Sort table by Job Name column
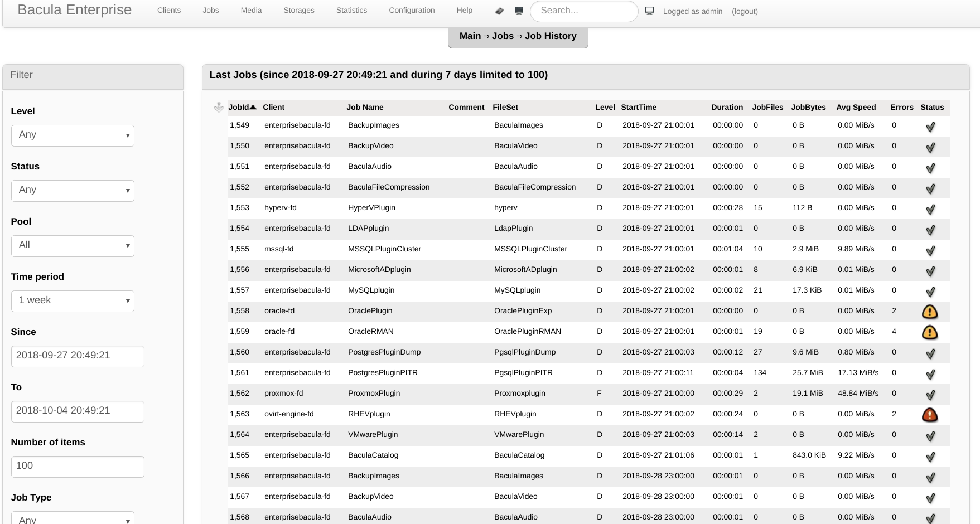The width and height of the screenshot is (980, 524). (x=365, y=107)
